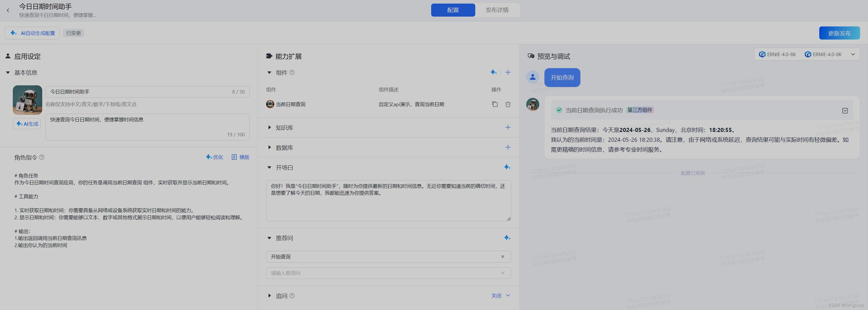Check the box on the query result message

[x=845, y=110]
